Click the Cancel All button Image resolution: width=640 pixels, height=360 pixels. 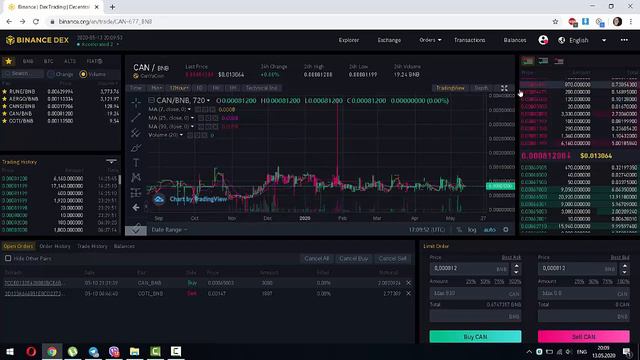pos(316,258)
